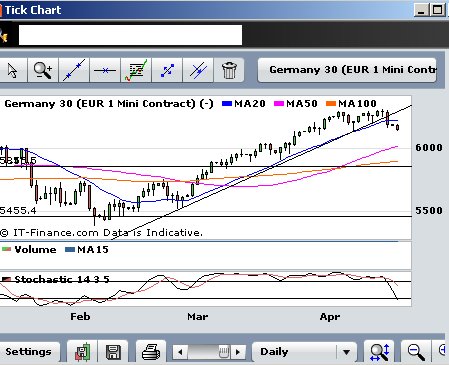Screen dimensions: 449x365
Task: Pick the horizontal line tool
Action: coord(105,70)
